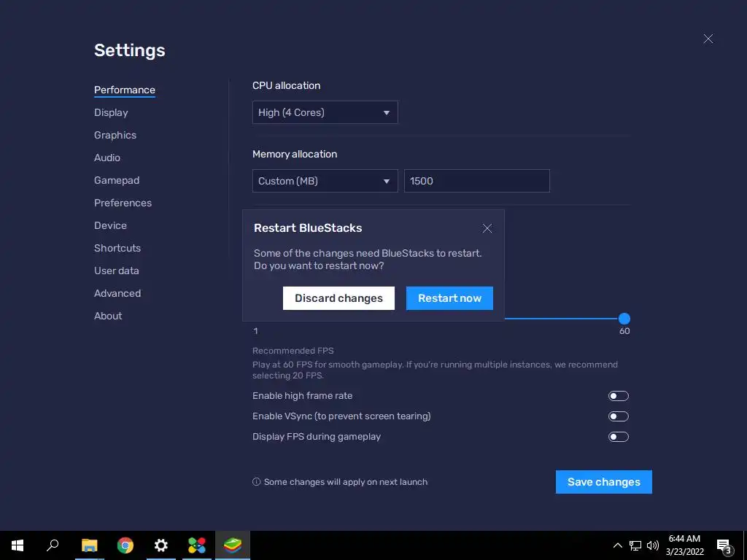
Task: Click the CPU allocation label
Action: tap(286, 86)
